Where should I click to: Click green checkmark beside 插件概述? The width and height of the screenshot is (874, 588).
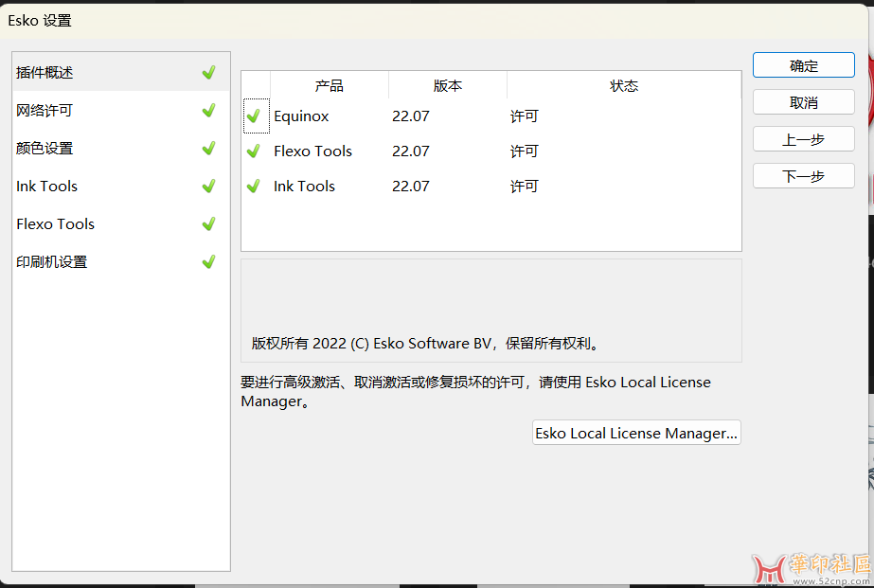point(208,73)
